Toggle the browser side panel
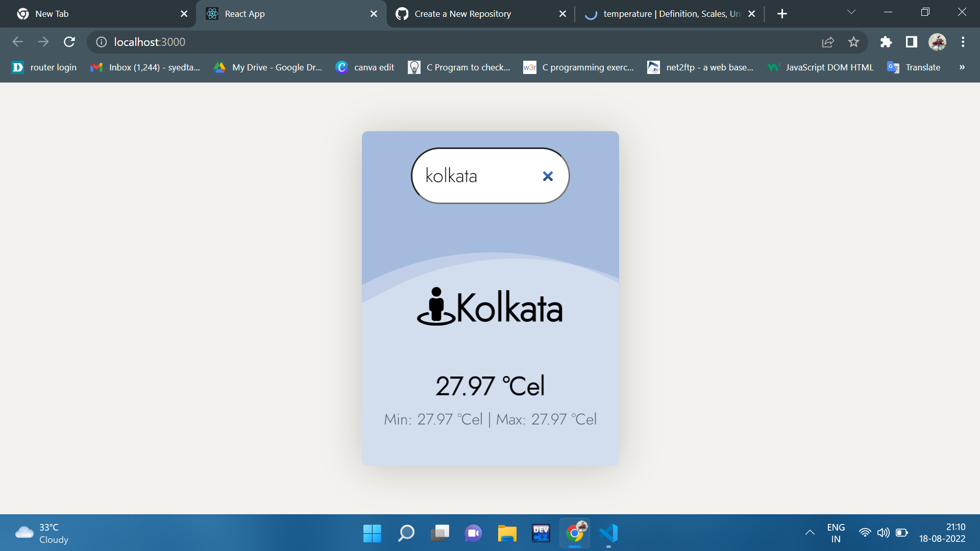This screenshot has width=980, height=551. pyautogui.click(x=912, y=42)
